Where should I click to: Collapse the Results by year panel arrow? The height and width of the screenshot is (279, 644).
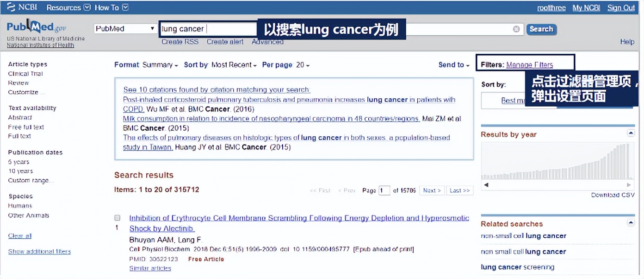coord(631,133)
